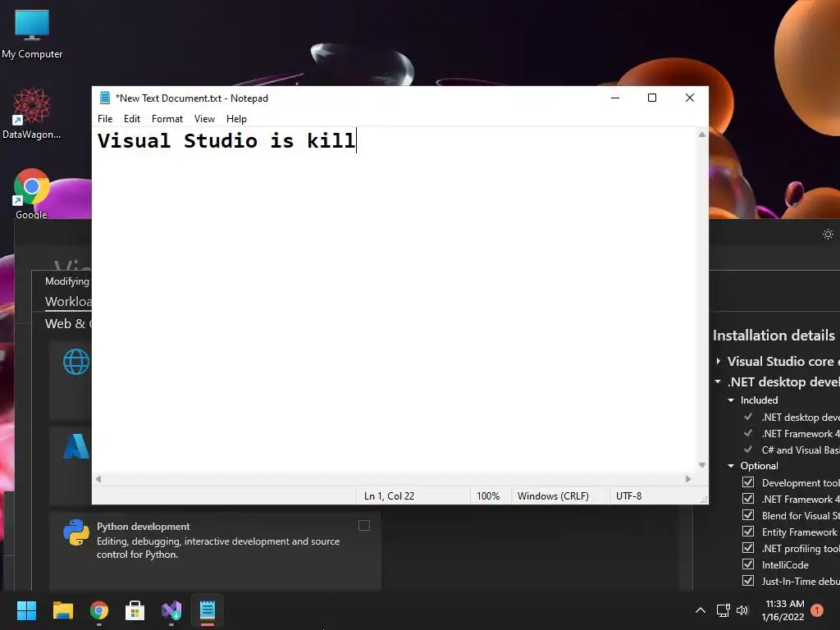Click the 100% zoom status entry

click(x=488, y=496)
